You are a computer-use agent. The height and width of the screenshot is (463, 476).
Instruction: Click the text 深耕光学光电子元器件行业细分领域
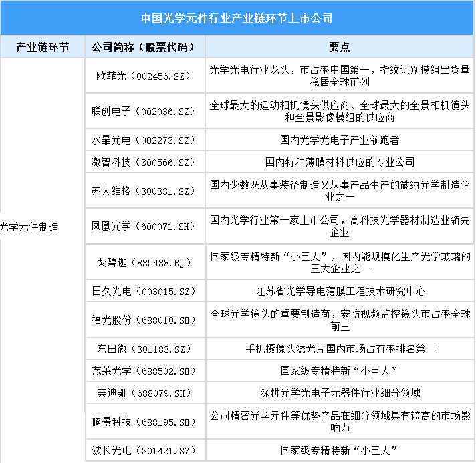tap(340, 393)
